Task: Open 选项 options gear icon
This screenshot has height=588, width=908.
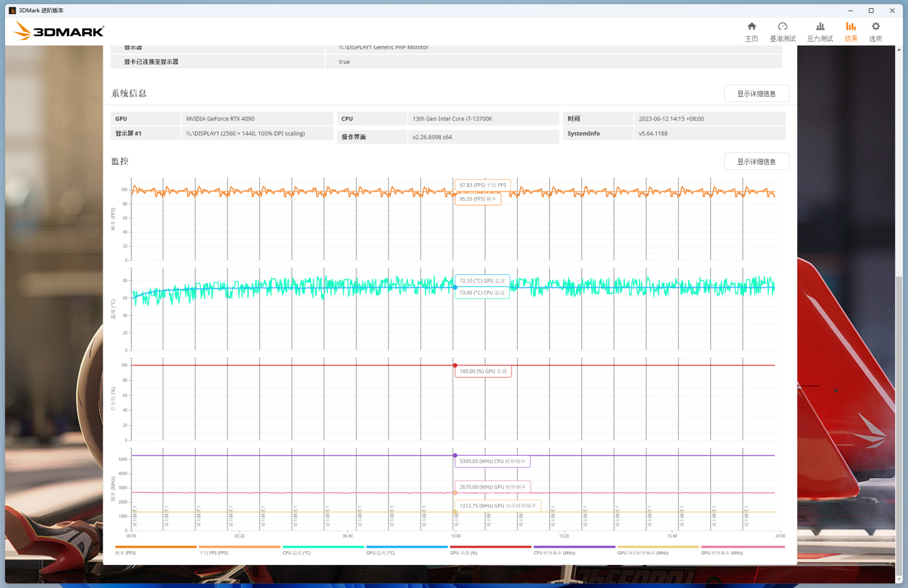Action: coord(875,31)
